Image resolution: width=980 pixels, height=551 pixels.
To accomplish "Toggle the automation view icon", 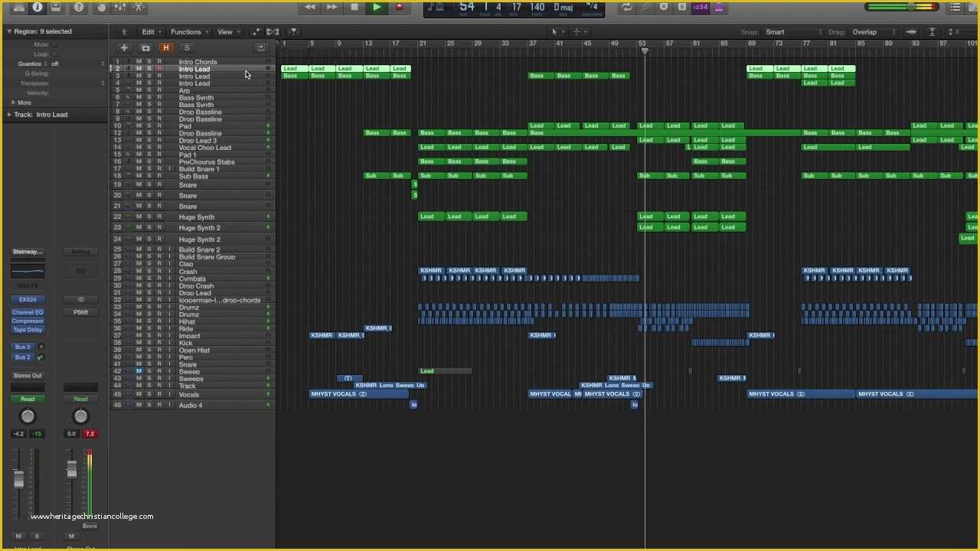I will [256, 32].
